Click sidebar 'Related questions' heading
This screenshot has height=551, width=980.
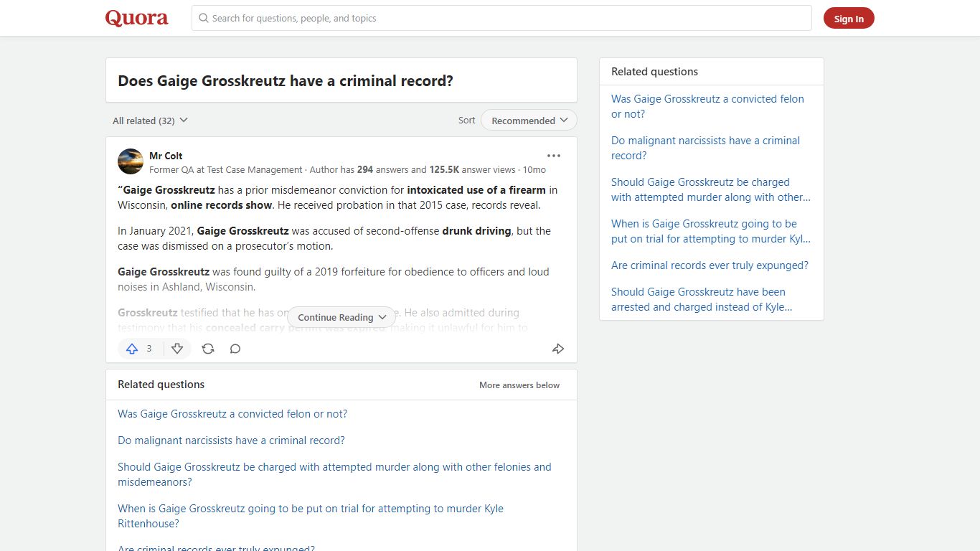click(x=654, y=72)
